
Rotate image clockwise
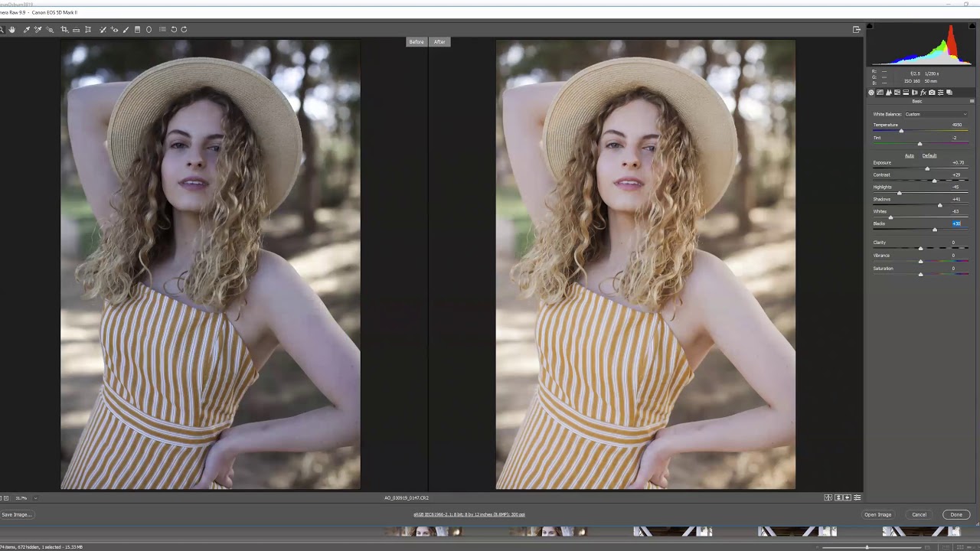pos(184,29)
